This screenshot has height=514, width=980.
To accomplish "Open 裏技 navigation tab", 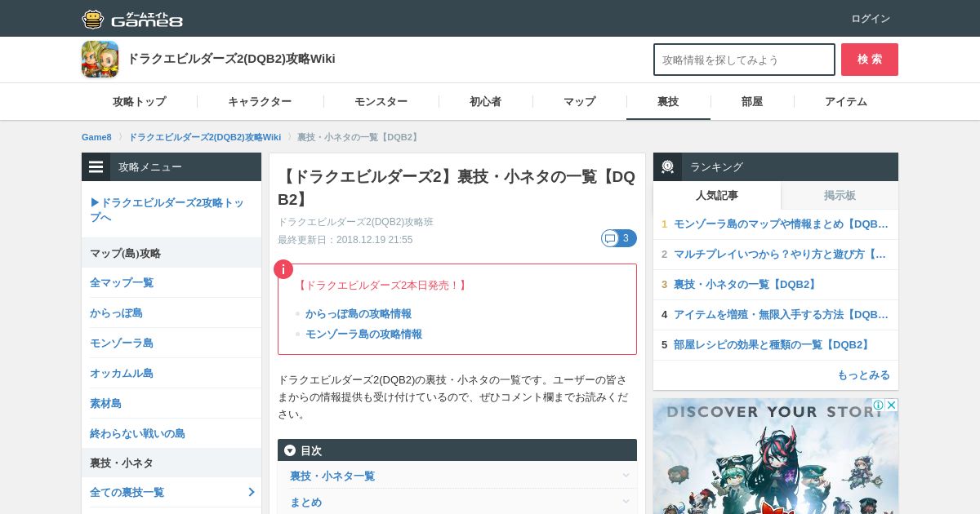I will click(668, 102).
